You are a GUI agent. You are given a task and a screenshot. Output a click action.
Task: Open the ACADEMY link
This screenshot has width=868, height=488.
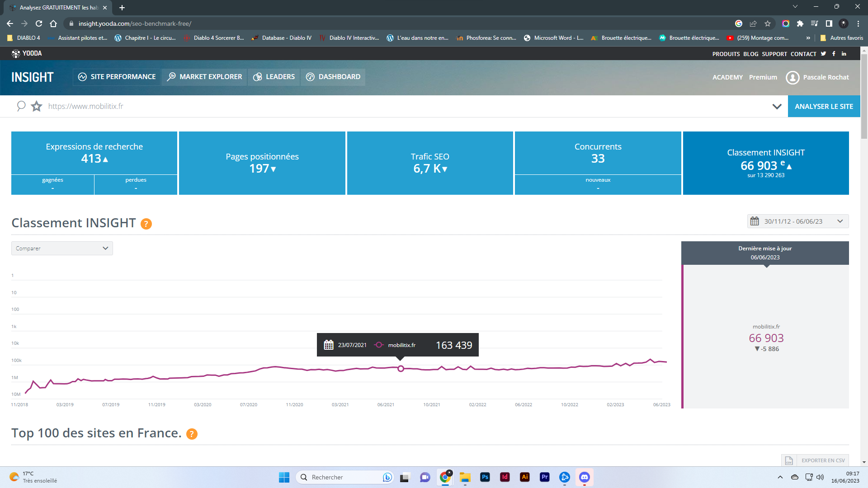[x=727, y=77]
